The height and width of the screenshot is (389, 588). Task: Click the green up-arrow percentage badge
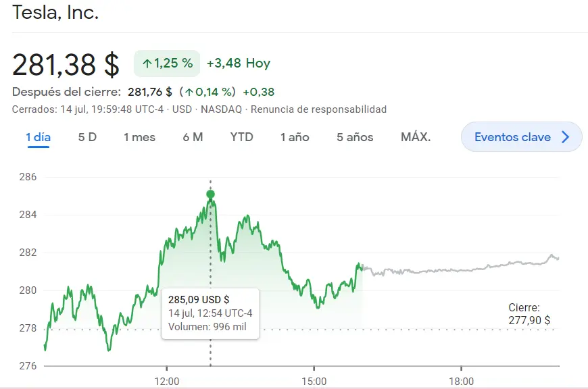pyautogui.click(x=166, y=63)
